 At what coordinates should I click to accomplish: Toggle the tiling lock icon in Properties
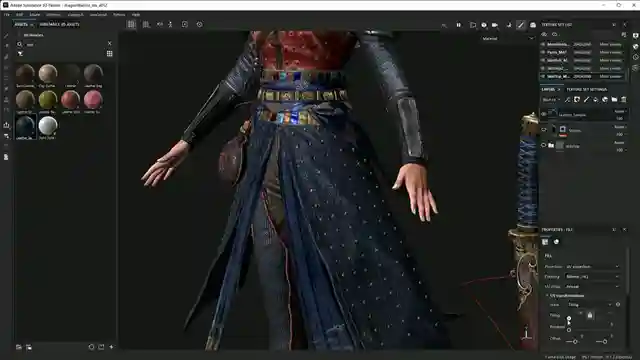[x=589, y=315]
